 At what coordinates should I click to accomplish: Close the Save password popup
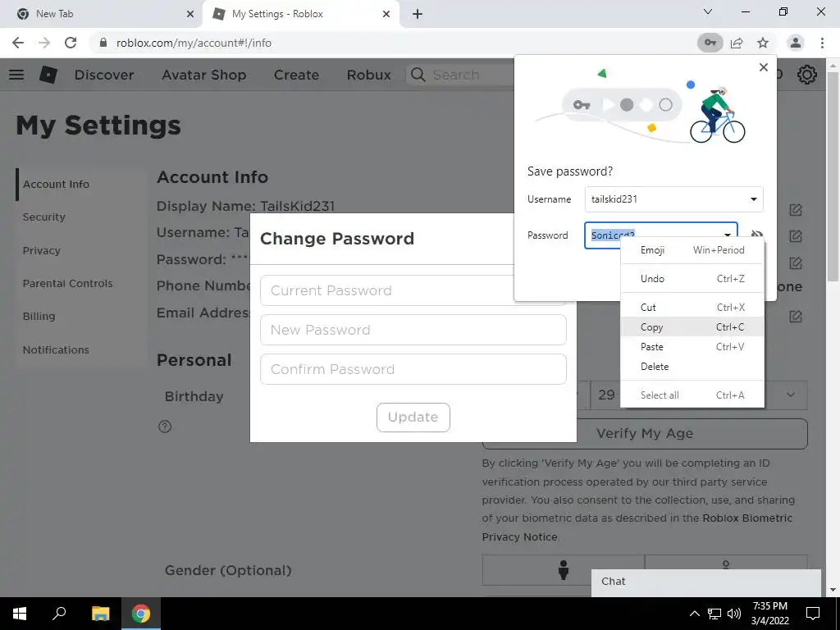764,67
